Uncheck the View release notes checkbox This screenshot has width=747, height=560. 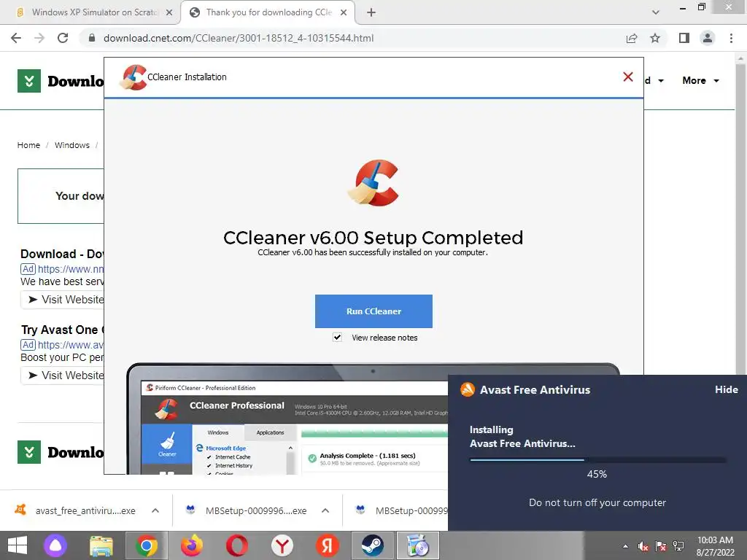337,337
